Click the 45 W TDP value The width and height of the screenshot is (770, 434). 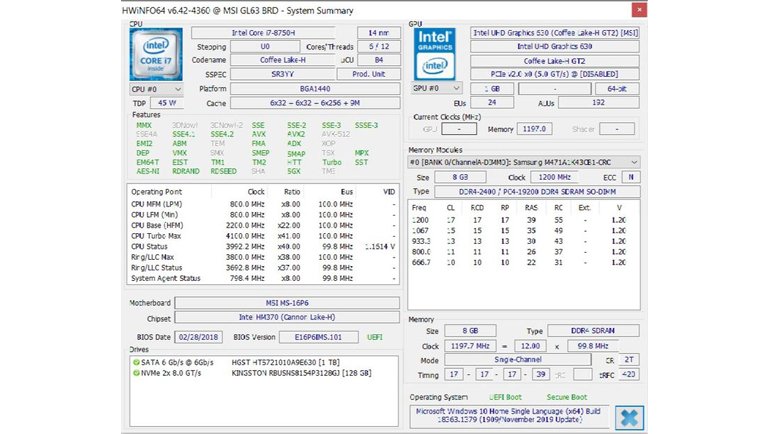click(167, 103)
